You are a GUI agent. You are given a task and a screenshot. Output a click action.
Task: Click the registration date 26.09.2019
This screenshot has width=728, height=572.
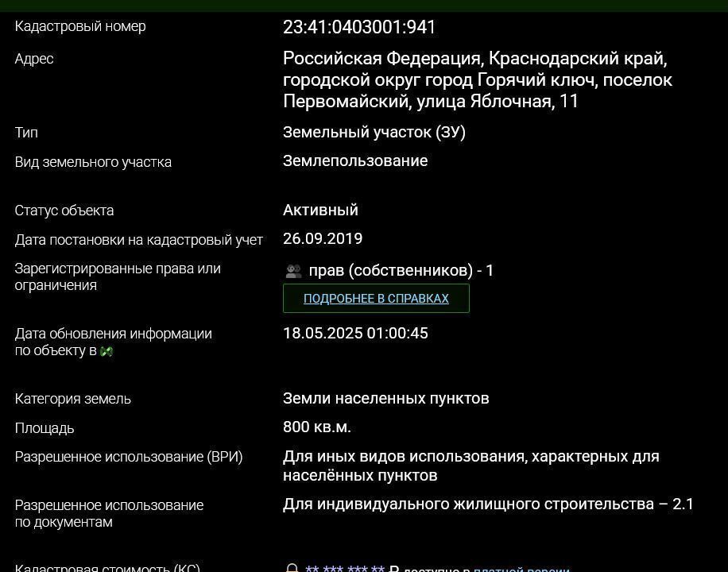point(323,238)
